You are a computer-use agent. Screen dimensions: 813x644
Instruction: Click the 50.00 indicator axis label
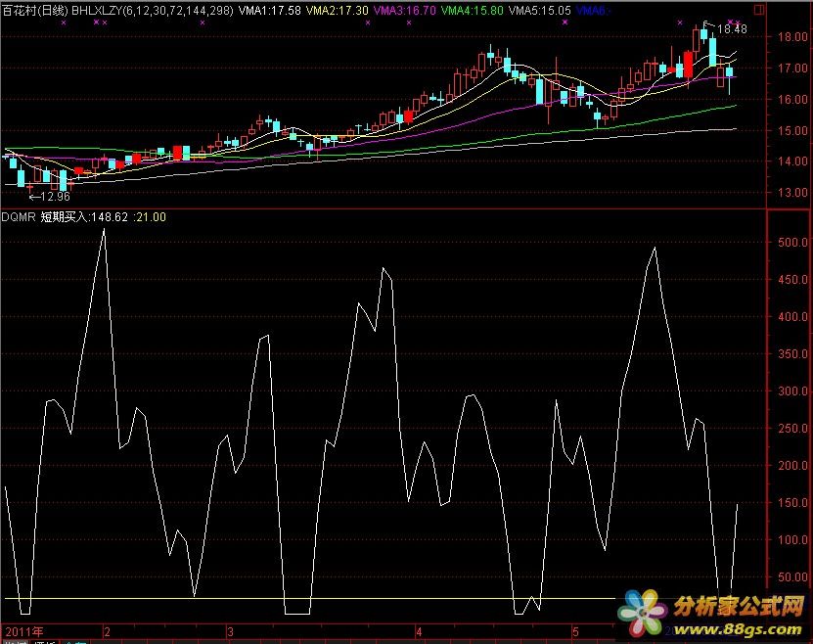(792, 577)
